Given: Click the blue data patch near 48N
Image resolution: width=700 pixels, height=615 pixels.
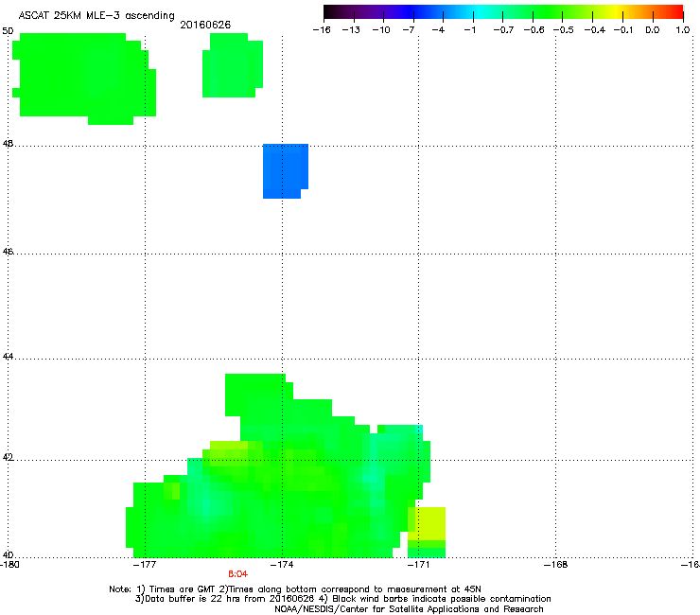Looking at the screenshot, I should (x=286, y=171).
